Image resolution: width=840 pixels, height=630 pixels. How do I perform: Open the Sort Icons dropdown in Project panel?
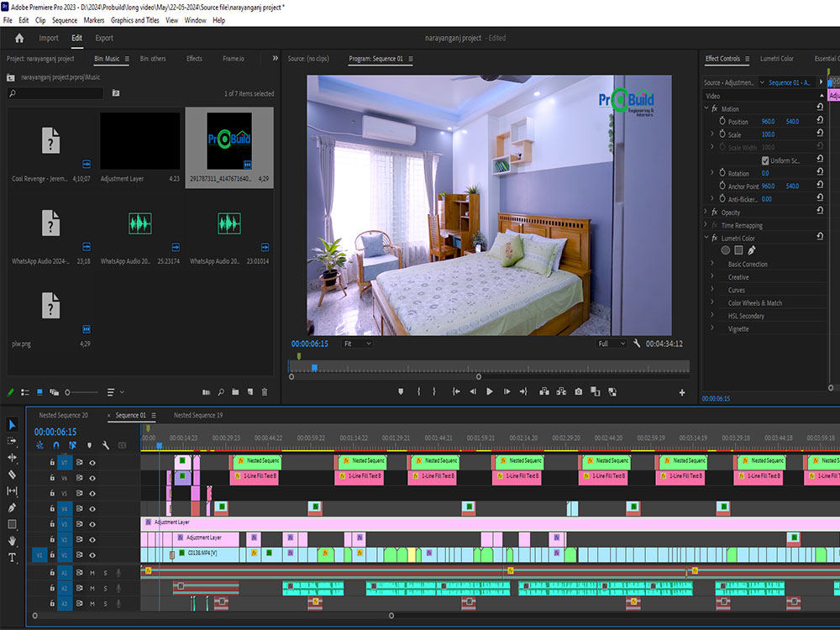[x=114, y=392]
